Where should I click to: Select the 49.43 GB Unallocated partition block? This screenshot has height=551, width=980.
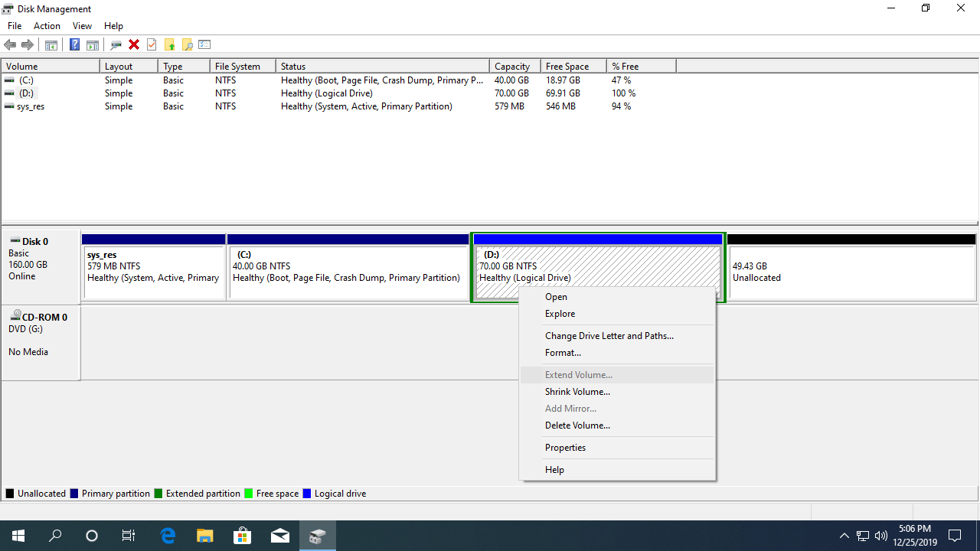point(851,272)
